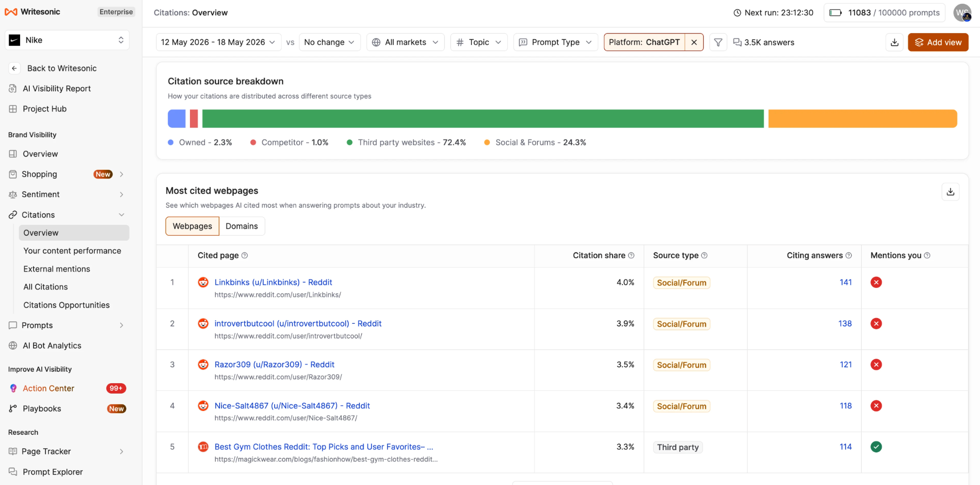The width and height of the screenshot is (980, 485).
Task: Open the Razor309 Reddit link
Action: tap(274, 364)
